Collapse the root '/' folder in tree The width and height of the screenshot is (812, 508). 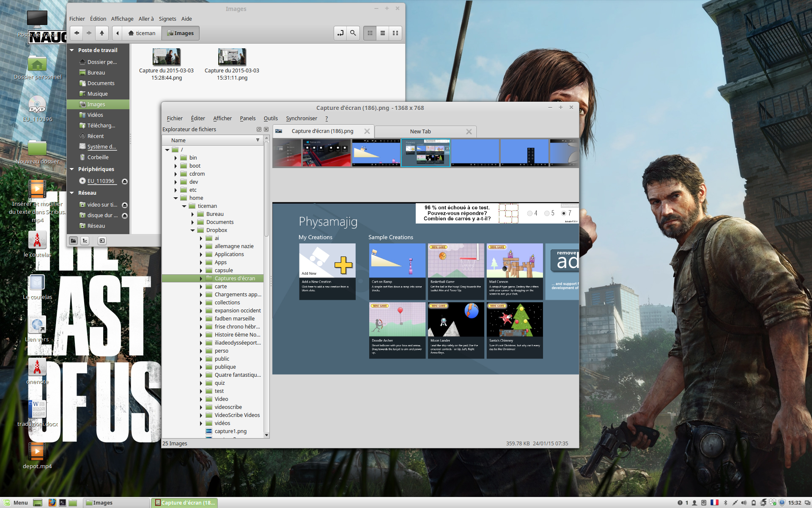pos(167,150)
